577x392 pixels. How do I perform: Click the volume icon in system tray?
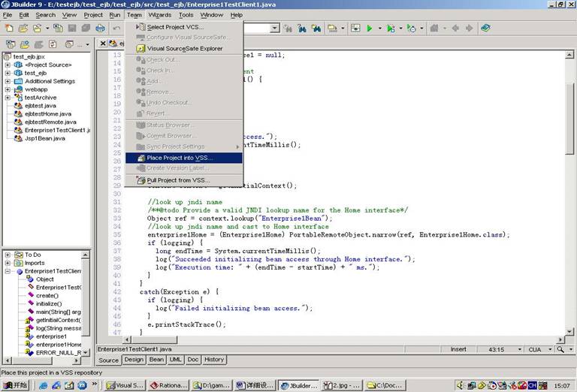click(x=460, y=385)
